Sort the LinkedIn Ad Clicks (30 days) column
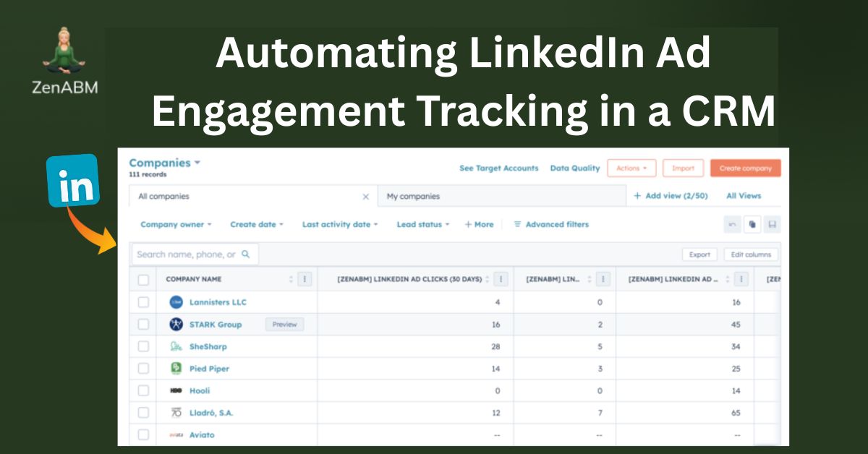 point(488,279)
